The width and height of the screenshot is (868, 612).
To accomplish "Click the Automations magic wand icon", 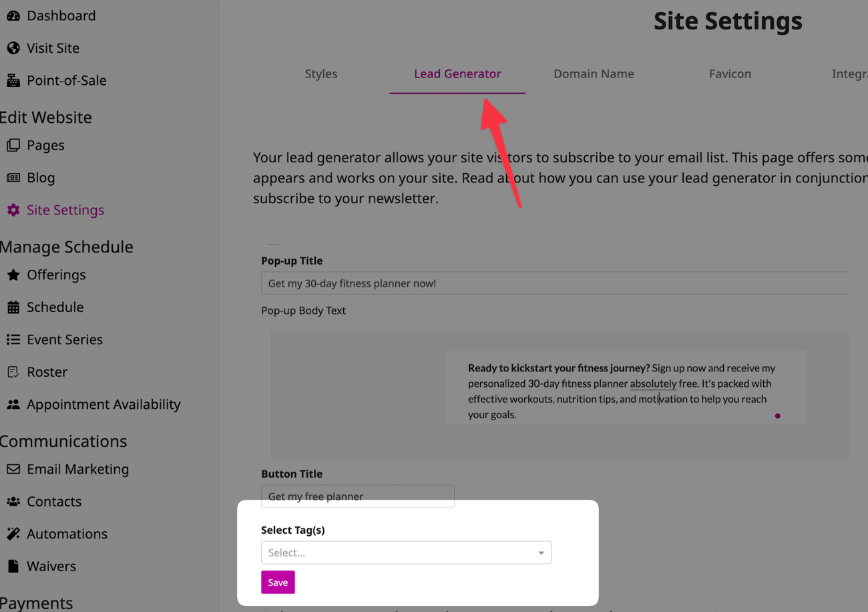I will click(x=13, y=534).
